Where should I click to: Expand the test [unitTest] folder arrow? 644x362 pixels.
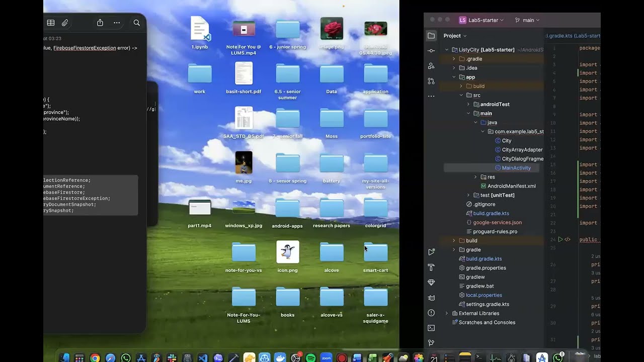(x=468, y=195)
